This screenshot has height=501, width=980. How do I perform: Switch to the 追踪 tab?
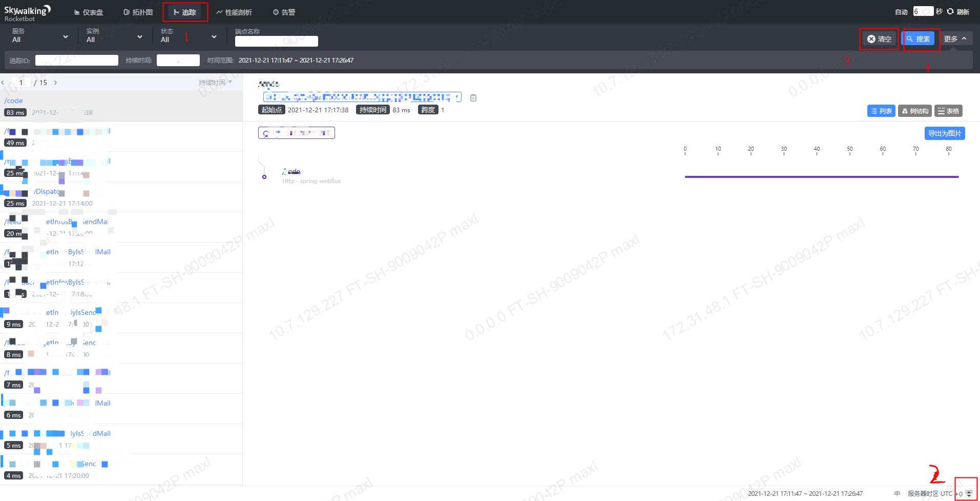[x=185, y=11]
